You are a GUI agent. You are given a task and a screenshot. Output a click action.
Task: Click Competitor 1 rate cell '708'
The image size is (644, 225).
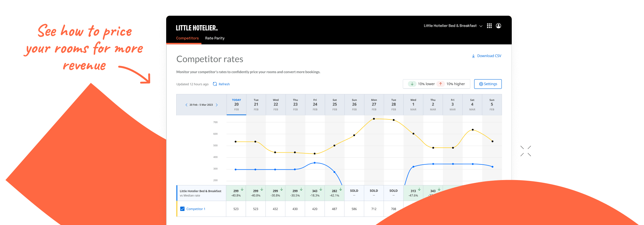[393, 209]
